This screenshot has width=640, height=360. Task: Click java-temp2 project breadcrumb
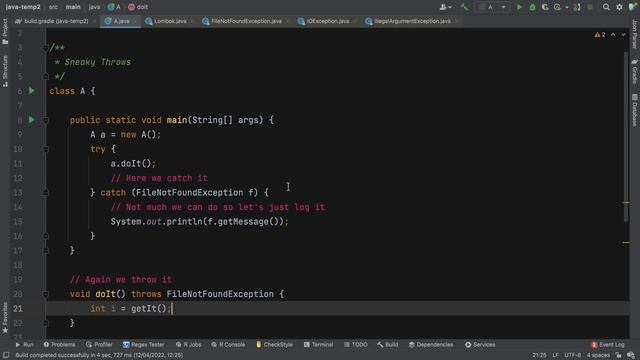(23, 7)
